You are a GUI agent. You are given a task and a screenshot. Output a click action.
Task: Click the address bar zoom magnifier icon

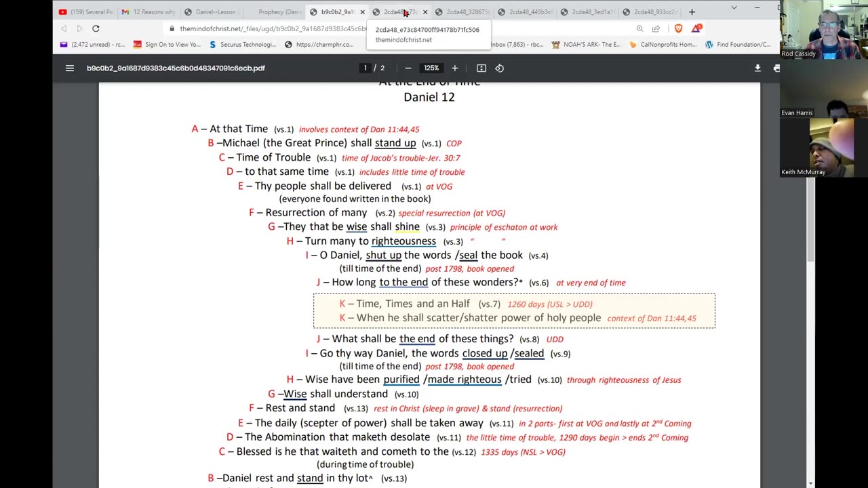(x=639, y=28)
